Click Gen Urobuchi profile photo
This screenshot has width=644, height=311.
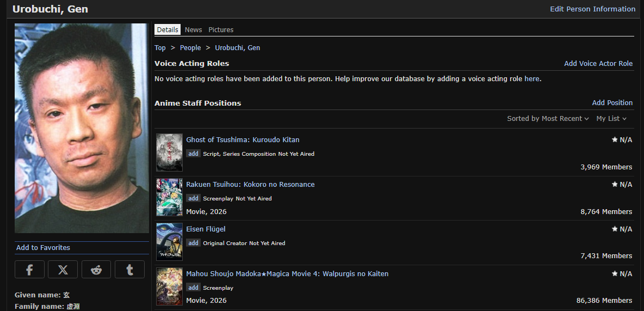pos(82,129)
